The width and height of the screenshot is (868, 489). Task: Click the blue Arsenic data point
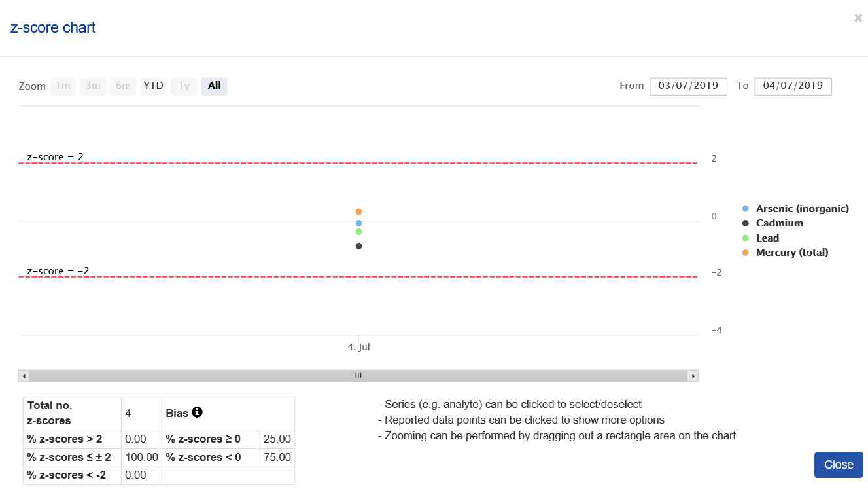click(x=358, y=223)
